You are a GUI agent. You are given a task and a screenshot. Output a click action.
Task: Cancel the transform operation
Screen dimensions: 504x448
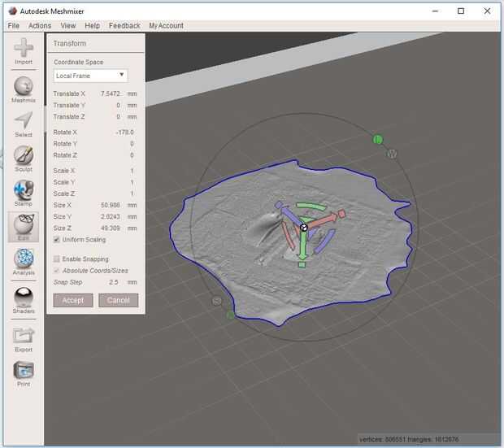119,300
